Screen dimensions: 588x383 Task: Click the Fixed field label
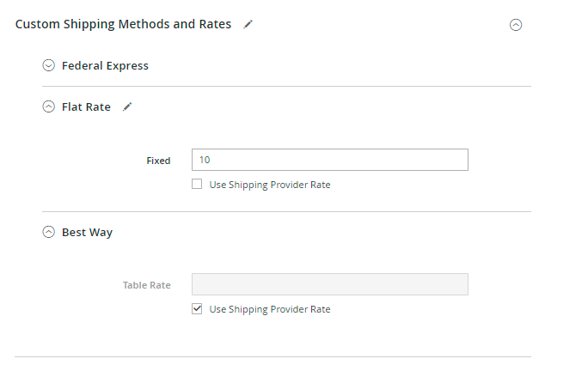(158, 161)
